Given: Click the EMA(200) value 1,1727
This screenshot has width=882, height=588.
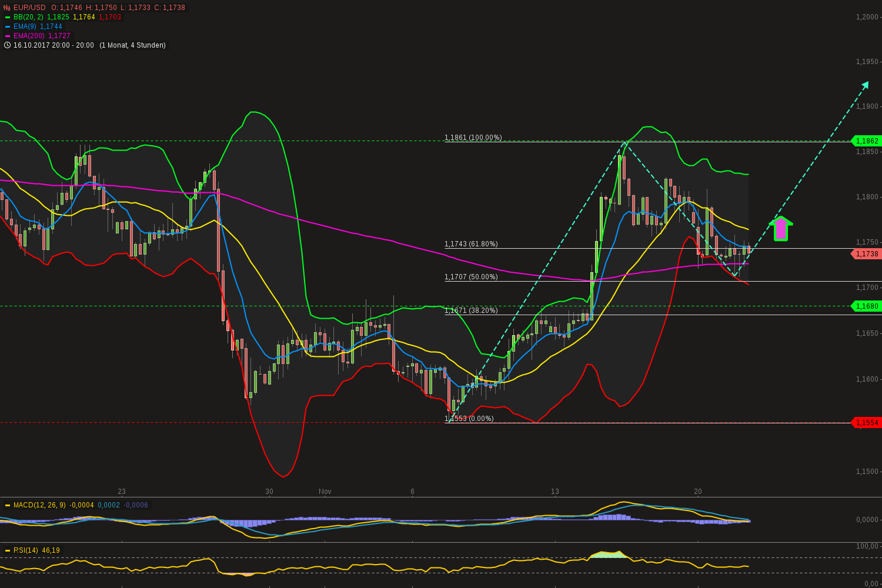Looking at the screenshot, I should pos(59,36).
